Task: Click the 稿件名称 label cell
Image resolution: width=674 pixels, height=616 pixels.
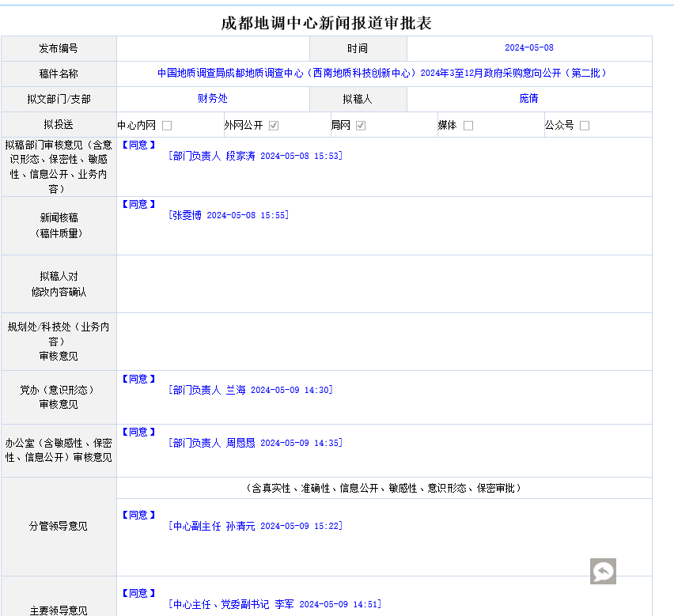Action: (59, 74)
